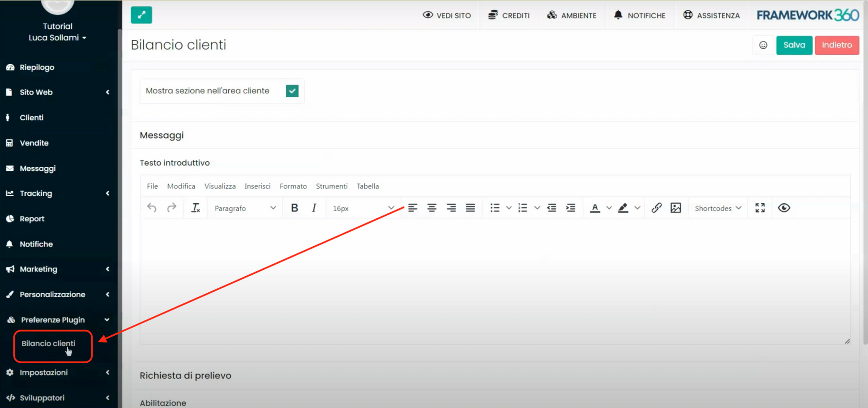
Task: Open the Paragrafo format dropdown
Action: pos(245,208)
